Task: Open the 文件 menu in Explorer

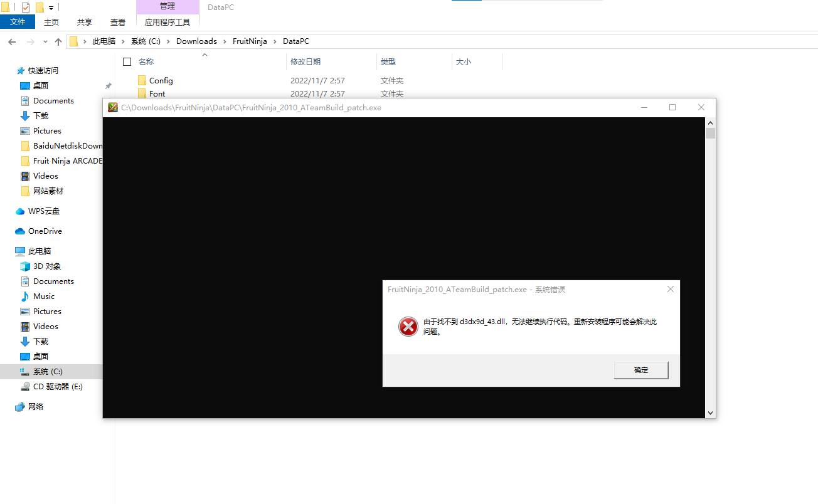Action: [x=18, y=22]
